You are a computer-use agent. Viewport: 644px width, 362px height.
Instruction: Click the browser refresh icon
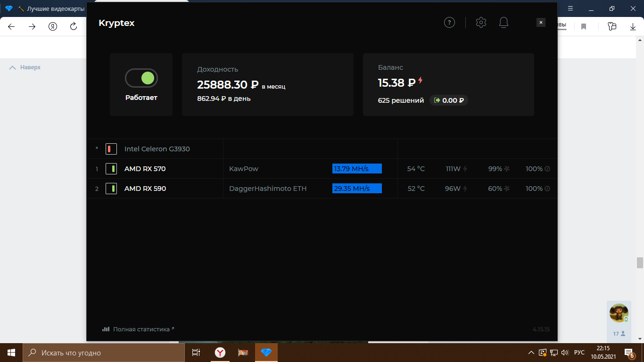click(x=74, y=26)
